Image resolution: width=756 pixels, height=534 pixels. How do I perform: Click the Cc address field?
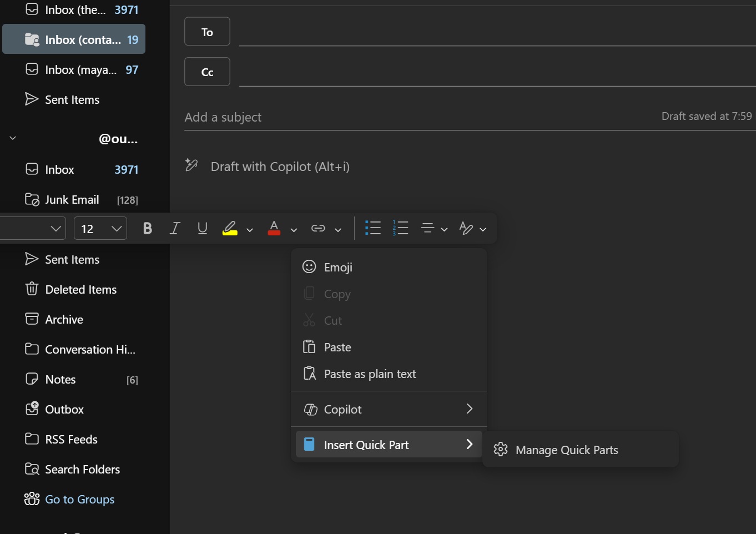click(x=497, y=72)
